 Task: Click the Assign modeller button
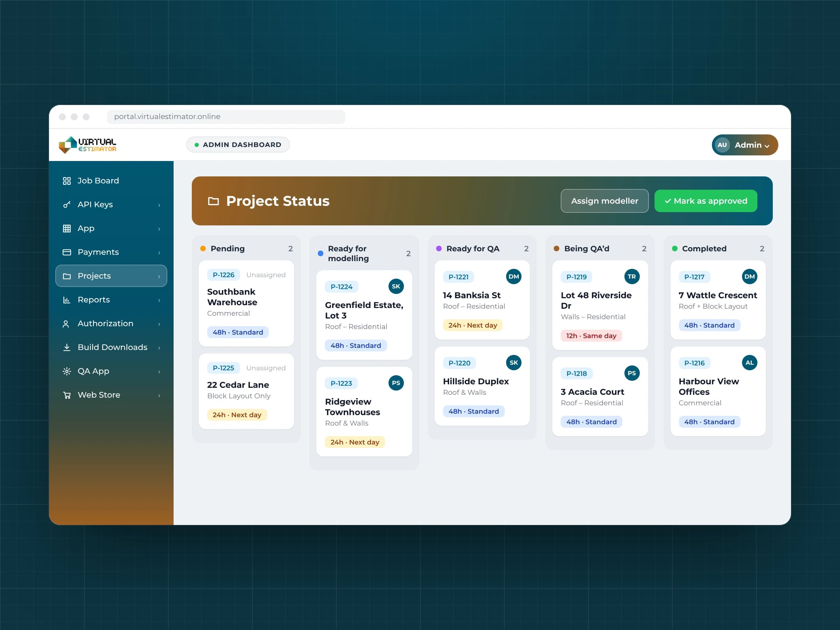coord(604,201)
